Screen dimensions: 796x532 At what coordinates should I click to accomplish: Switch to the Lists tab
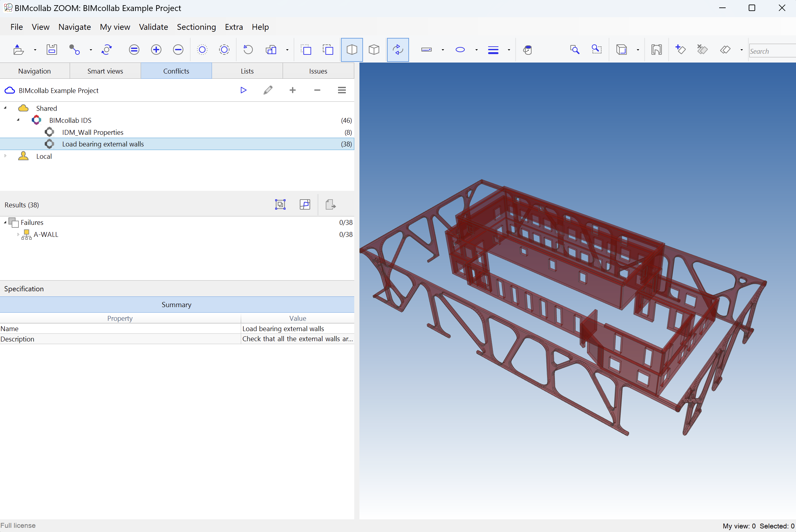[247, 71]
